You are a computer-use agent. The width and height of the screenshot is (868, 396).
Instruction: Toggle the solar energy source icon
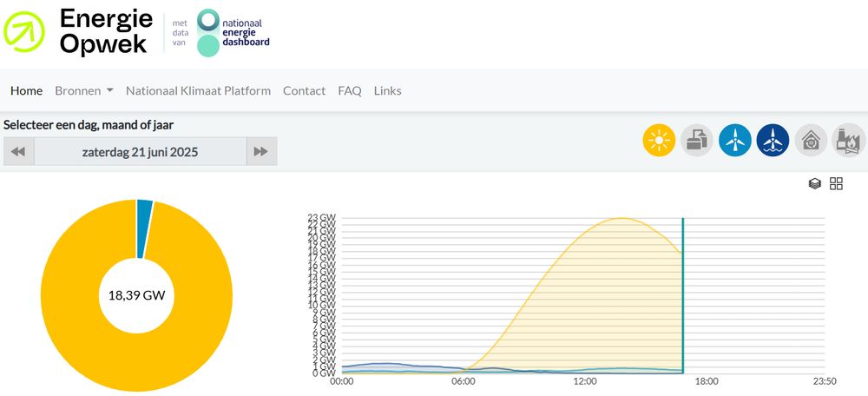[x=659, y=140]
